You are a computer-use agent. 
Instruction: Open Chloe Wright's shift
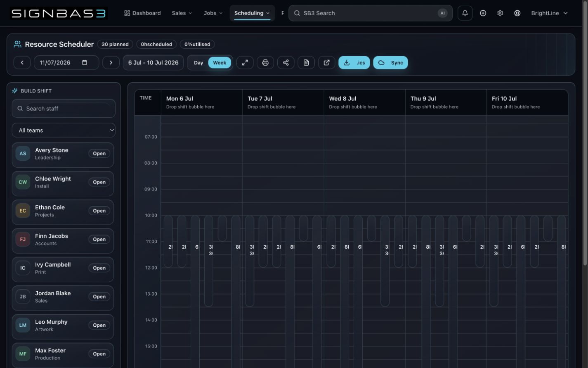99,182
